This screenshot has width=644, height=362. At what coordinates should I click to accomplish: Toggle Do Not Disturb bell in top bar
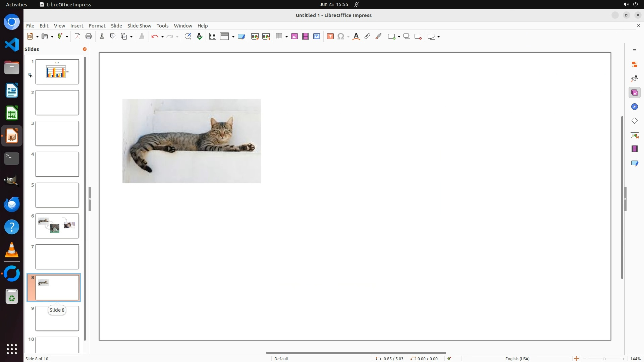pyautogui.click(x=357, y=5)
